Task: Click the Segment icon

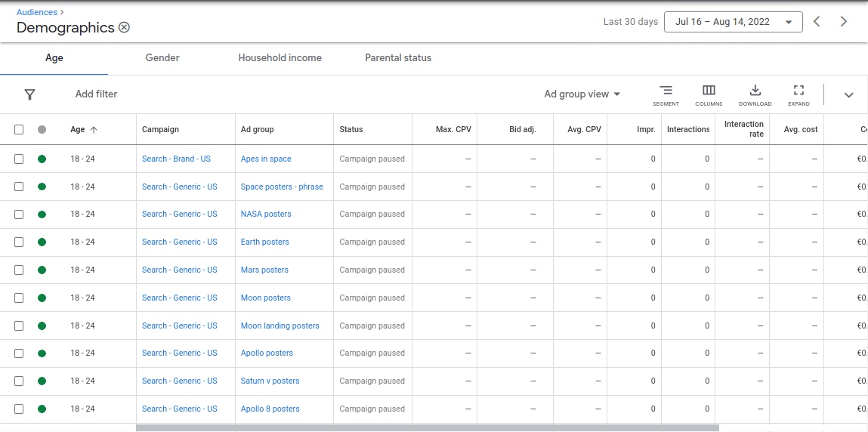Action: [x=666, y=95]
